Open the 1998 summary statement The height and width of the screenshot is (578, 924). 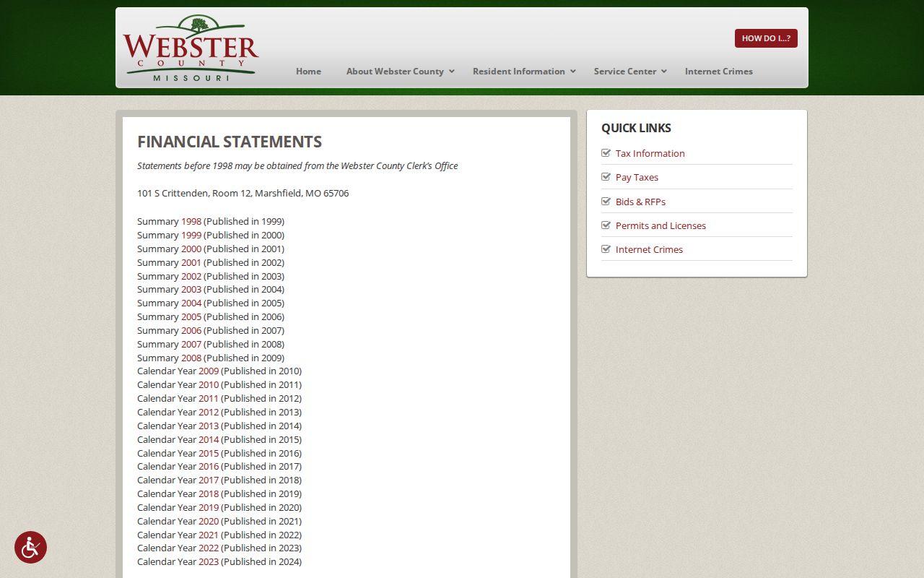[191, 221]
